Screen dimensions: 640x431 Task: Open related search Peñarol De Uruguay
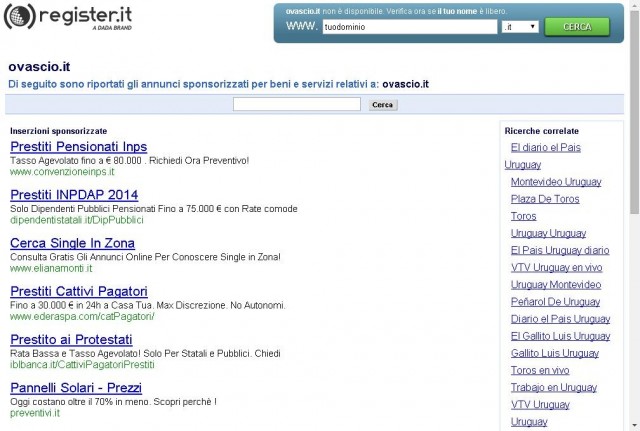click(x=555, y=302)
